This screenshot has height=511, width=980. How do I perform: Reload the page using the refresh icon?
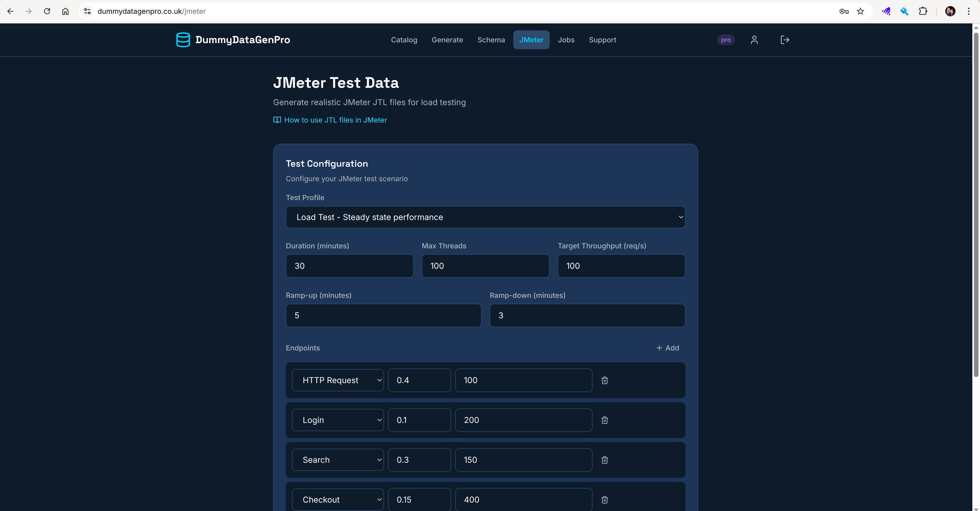(47, 11)
